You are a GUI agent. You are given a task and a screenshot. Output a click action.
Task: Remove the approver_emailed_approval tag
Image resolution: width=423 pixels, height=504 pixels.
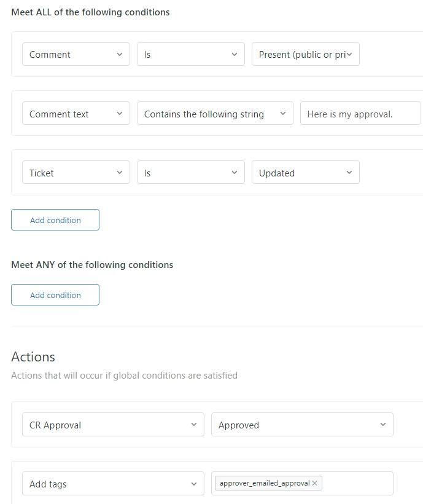(315, 483)
